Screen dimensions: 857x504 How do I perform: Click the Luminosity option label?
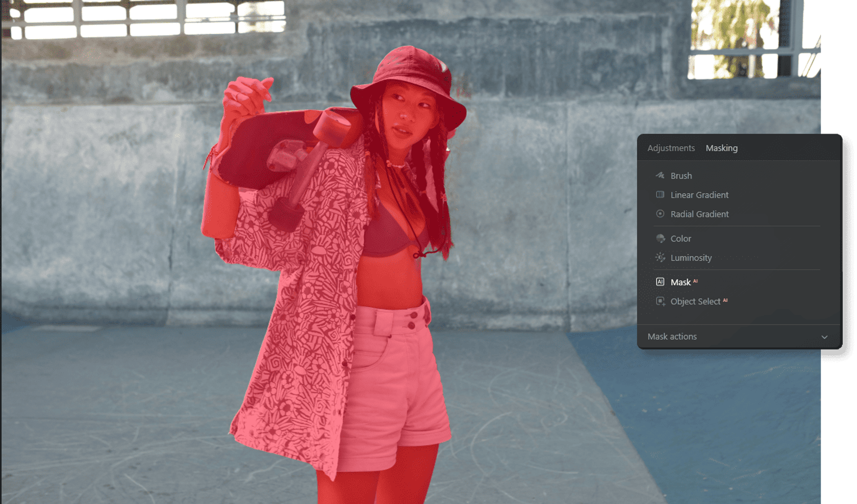point(691,258)
